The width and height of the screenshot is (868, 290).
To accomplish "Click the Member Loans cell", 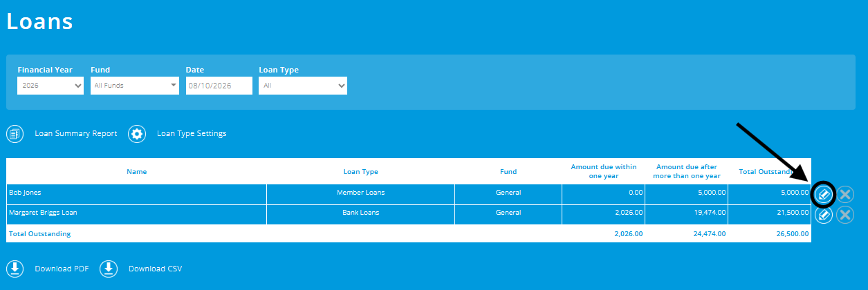I will tap(361, 193).
